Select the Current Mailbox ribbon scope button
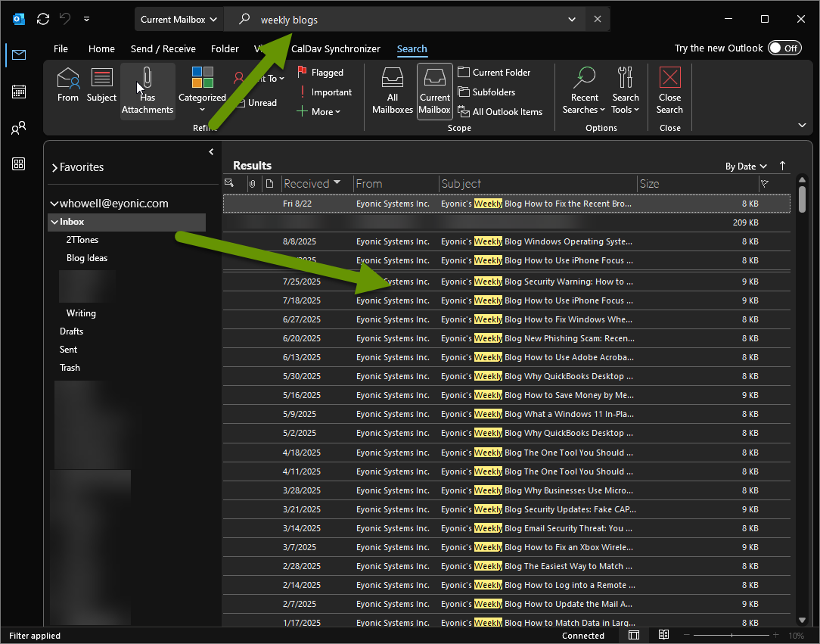The height and width of the screenshot is (644, 820). [434, 91]
